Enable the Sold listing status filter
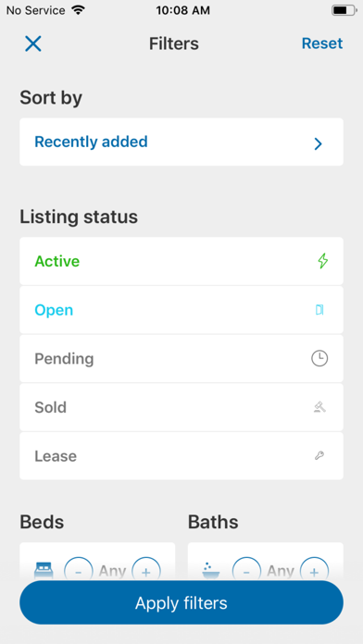The width and height of the screenshot is (363, 644). [181, 407]
